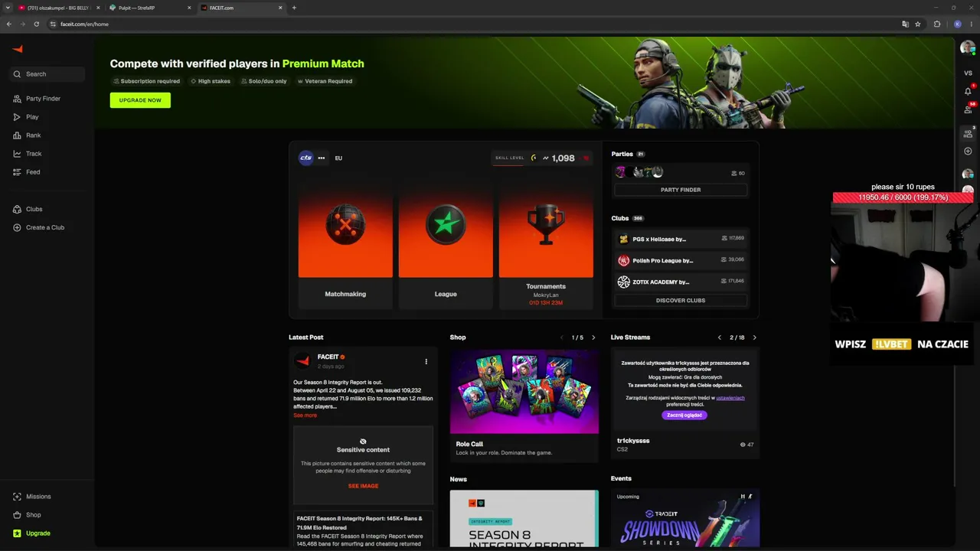980x551 pixels.
Task: Click the skill level Elo 1,098 indicator
Action: click(x=543, y=158)
